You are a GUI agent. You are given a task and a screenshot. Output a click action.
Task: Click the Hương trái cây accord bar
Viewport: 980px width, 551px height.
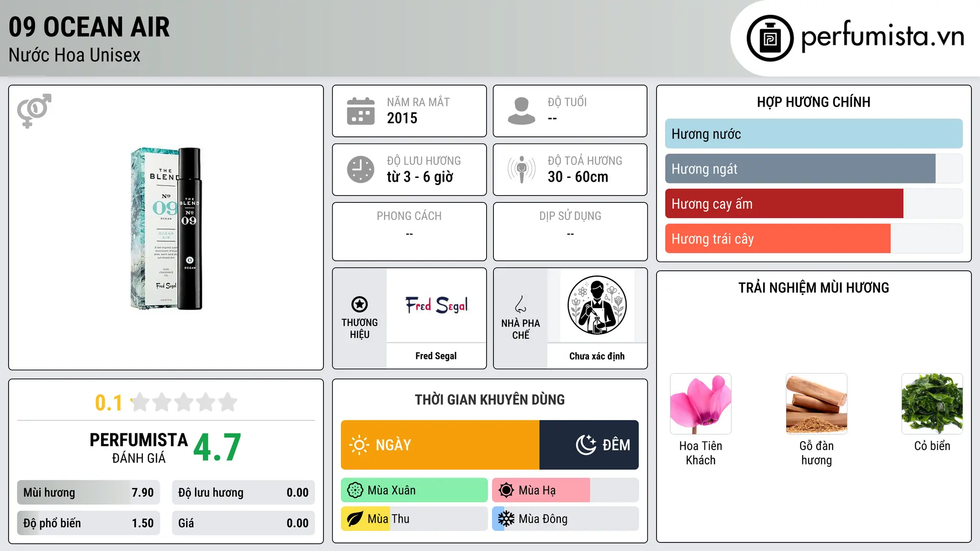(x=813, y=239)
